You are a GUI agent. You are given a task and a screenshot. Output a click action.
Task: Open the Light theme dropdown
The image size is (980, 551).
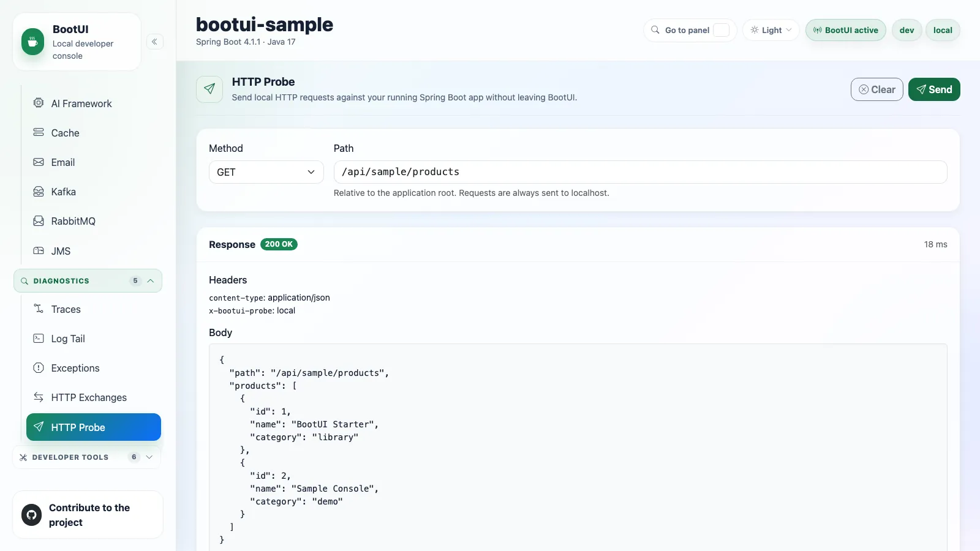tap(771, 30)
